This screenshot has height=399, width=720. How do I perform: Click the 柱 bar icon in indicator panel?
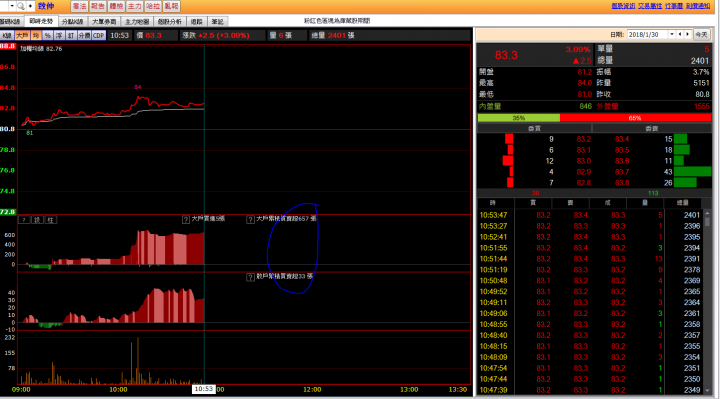point(50,220)
